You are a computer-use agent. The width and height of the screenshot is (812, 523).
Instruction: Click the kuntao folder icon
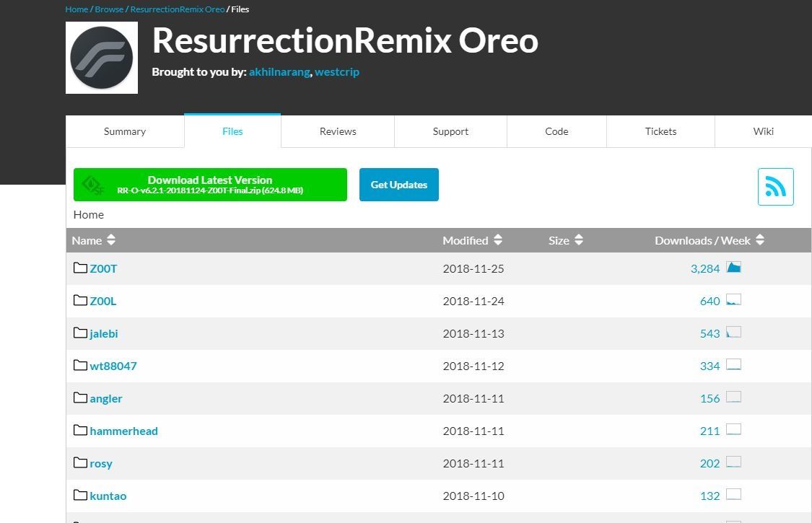(80, 495)
